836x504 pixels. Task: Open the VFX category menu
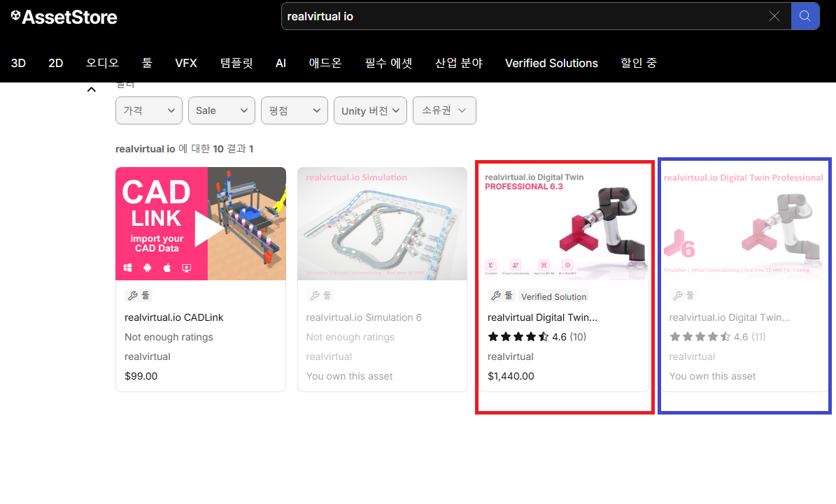(x=186, y=64)
